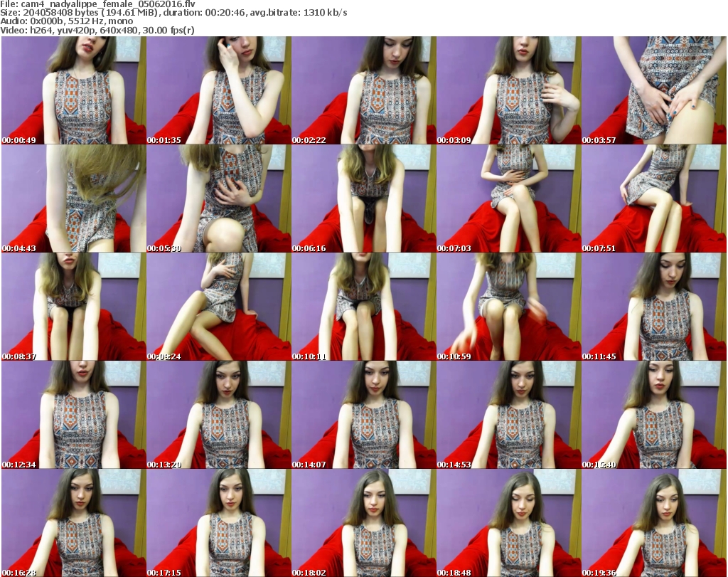728x577 pixels.
Task: Pick the frame stamped 00:09:24
Action: pyautogui.click(x=219, y=307)
